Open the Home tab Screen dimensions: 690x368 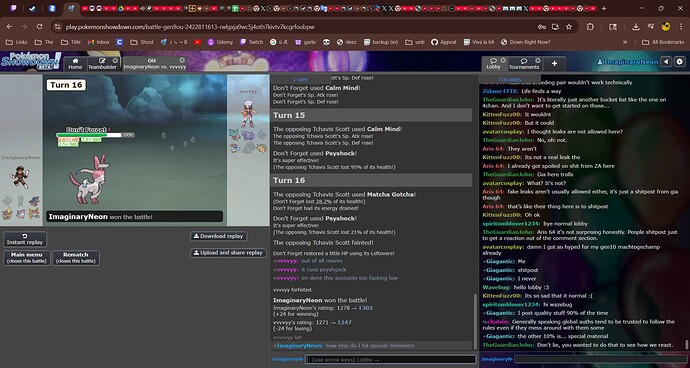[75, 64]
